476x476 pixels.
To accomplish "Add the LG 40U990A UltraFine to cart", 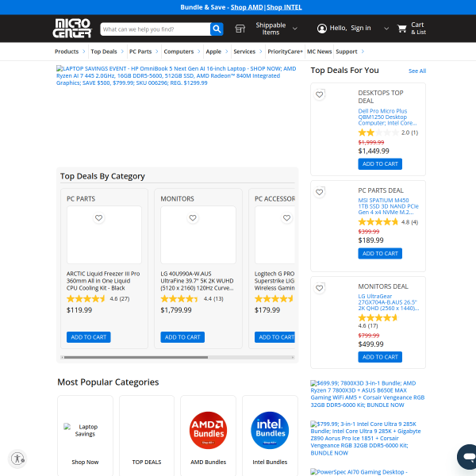I will tap(182, 337).
